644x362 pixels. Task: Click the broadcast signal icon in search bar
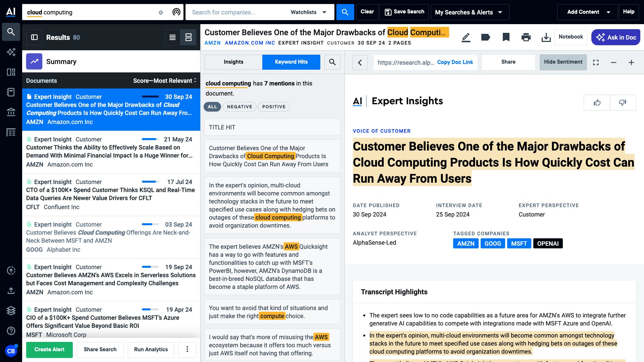176,12
